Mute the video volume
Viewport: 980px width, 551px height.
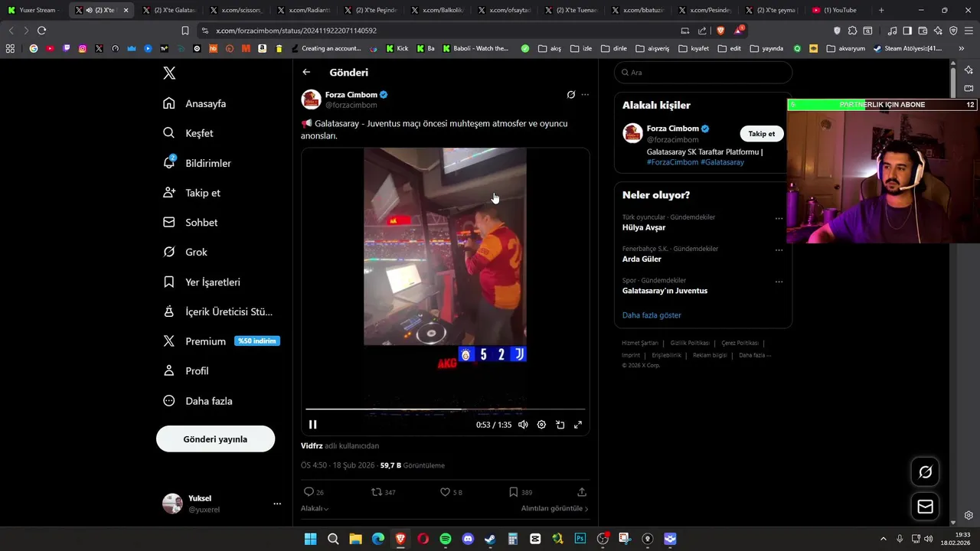(x=523, y=425)
